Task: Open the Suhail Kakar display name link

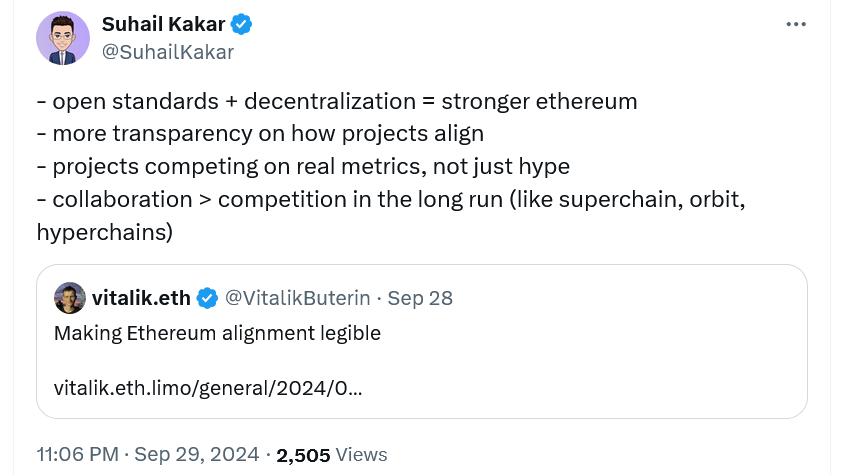Action: coord(165,25)
